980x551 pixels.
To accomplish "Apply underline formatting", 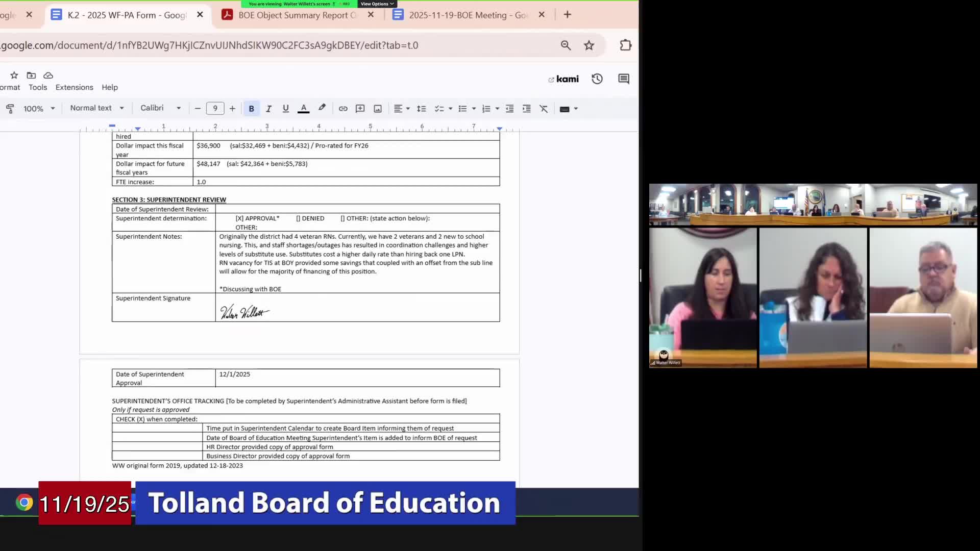I will click(x=285, y=108).
